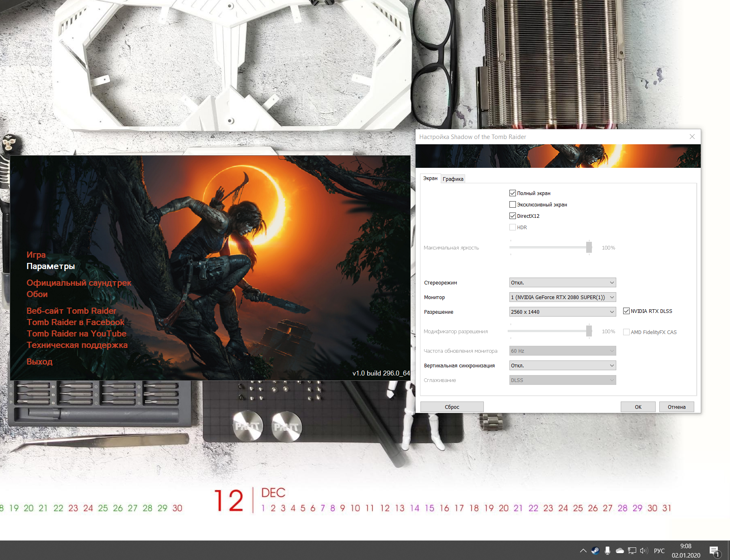Click the Максимальная яркость label text
This screenshot has height=560, width=730.
pos(451,248)
